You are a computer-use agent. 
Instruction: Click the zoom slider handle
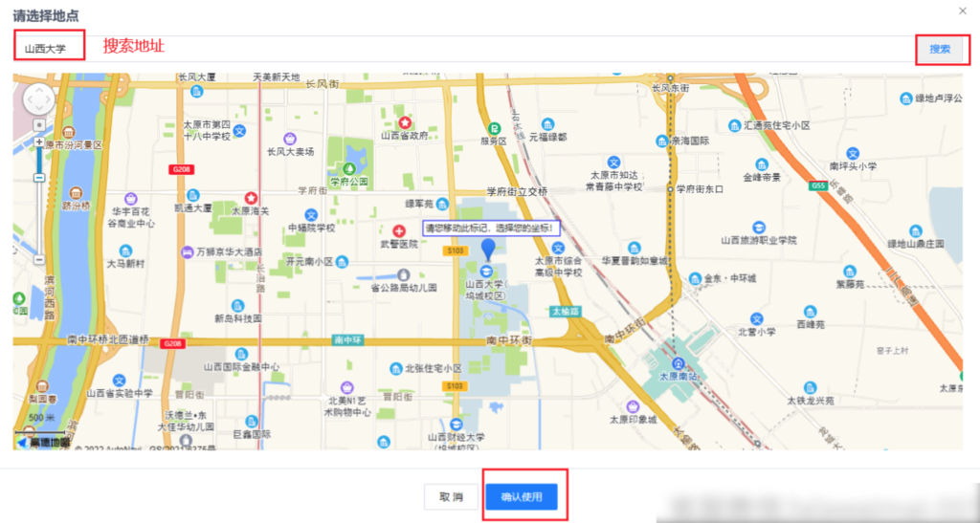coord(39,178)
